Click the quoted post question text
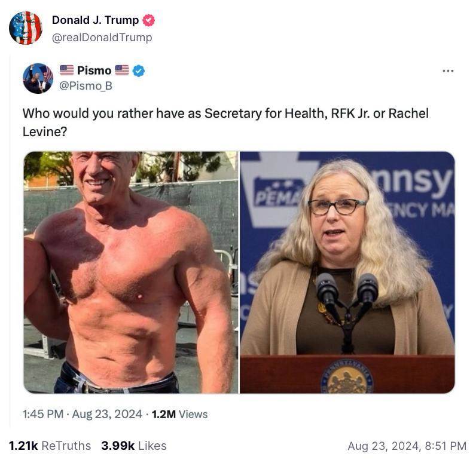476x466 pixels. (x=226, y=122)
